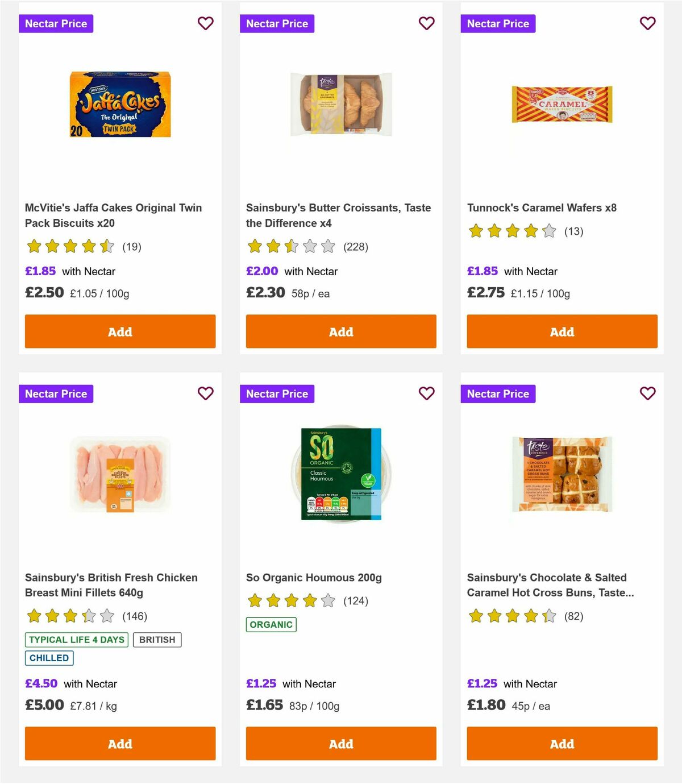The height and width of the screenshot is (784, 682).
Task: Click the heart icon on Tunnock's Caramel Wafers
Action: click(647, 23)
